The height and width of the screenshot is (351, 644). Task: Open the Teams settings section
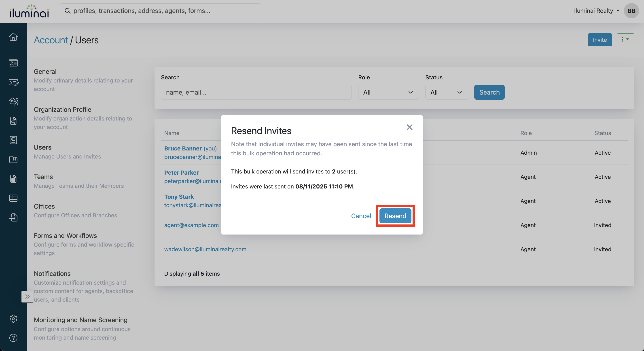click(x=43, y=177)
